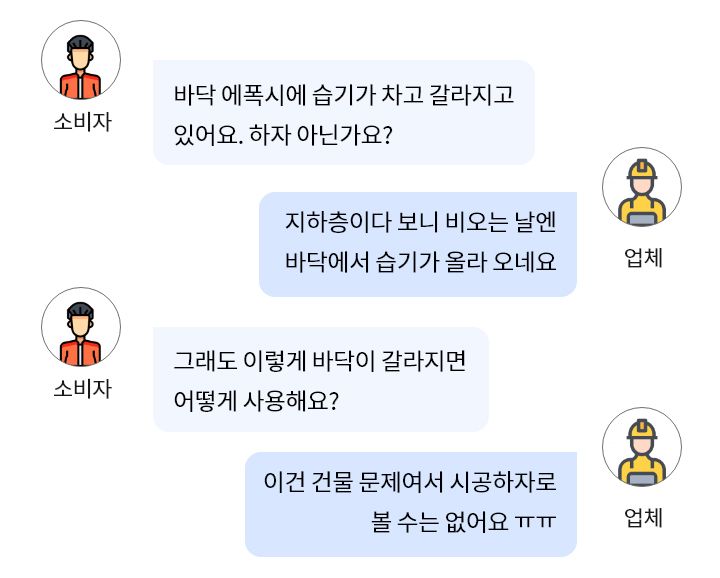
Task: Click the question '어떻게 사용해요?'
Action: tap(256, 401)
